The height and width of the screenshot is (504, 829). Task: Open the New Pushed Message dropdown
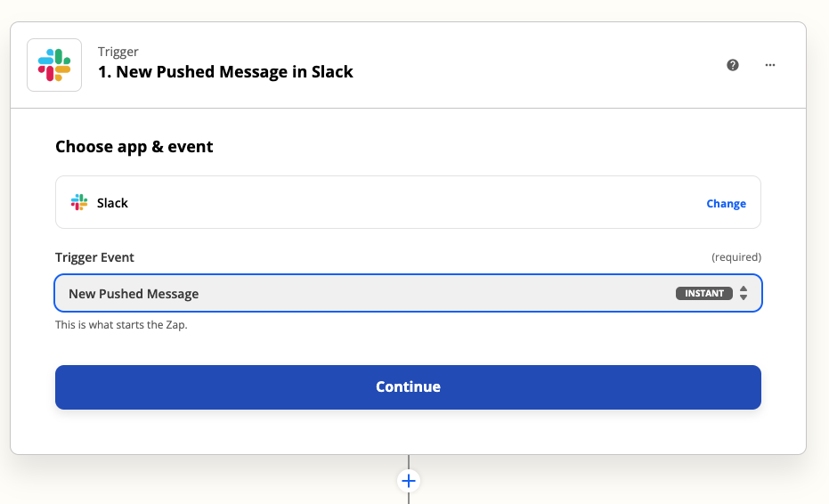(x=356, y=294)
